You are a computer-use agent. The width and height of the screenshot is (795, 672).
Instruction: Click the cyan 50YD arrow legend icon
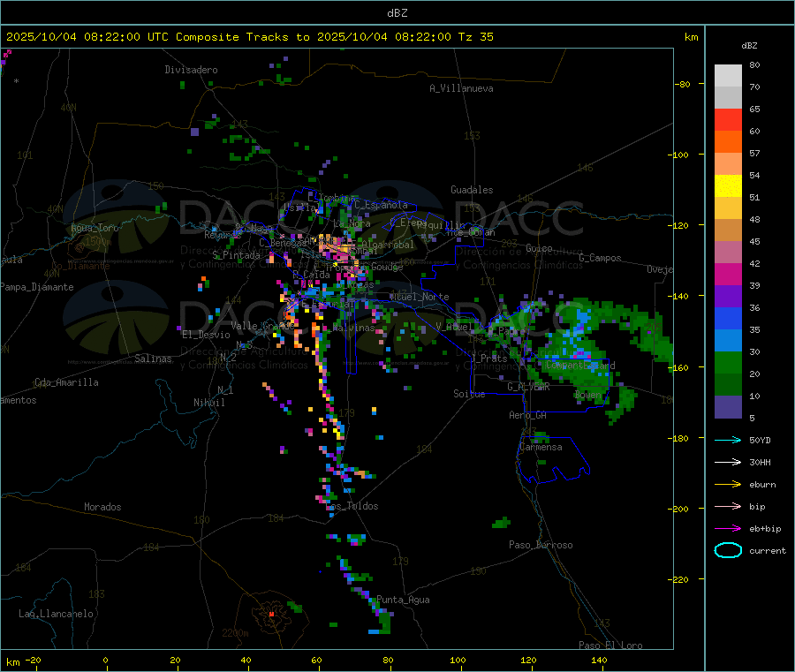coord(728,440)
